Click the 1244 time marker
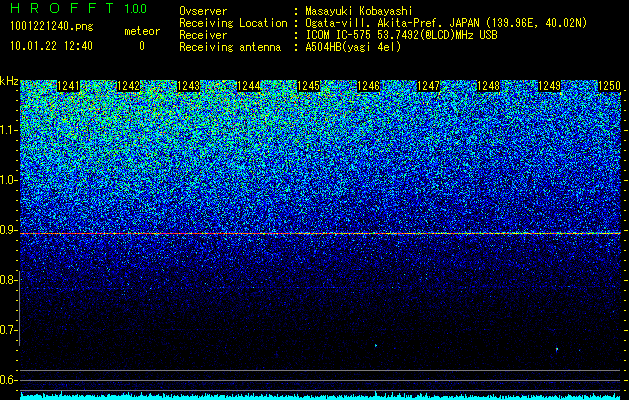629x400 pixels. click(249, 86)
